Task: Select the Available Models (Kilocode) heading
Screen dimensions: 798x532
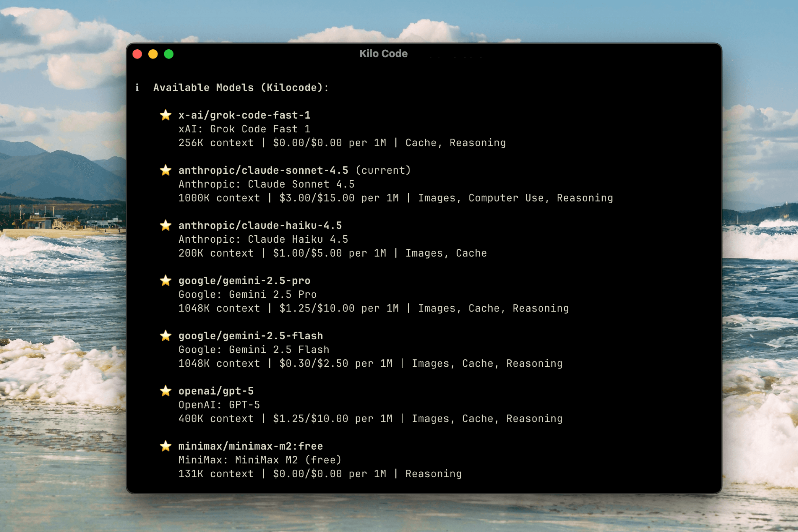Action: [241, 87]
